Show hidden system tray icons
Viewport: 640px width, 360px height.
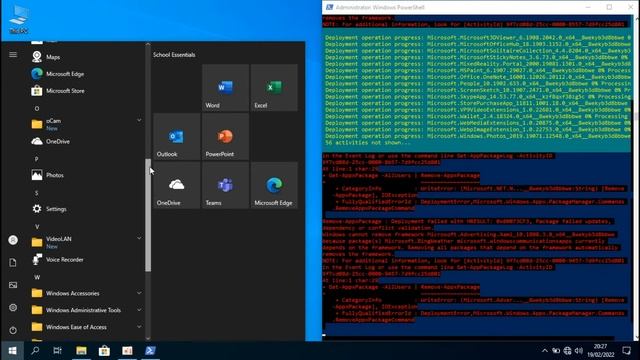pos(545,351)
